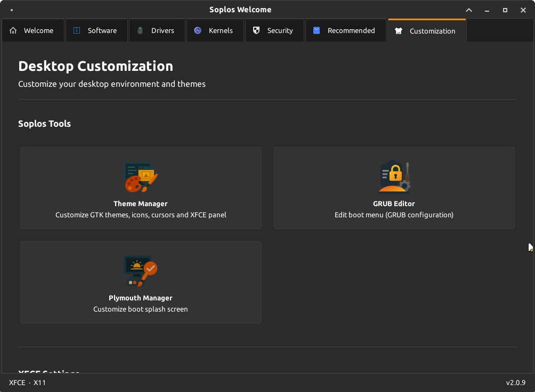Click 'Customize boot splash screen' text
The height and width of the screenshot is (392, 535).
pyautogui.click(x=141, y=309)
